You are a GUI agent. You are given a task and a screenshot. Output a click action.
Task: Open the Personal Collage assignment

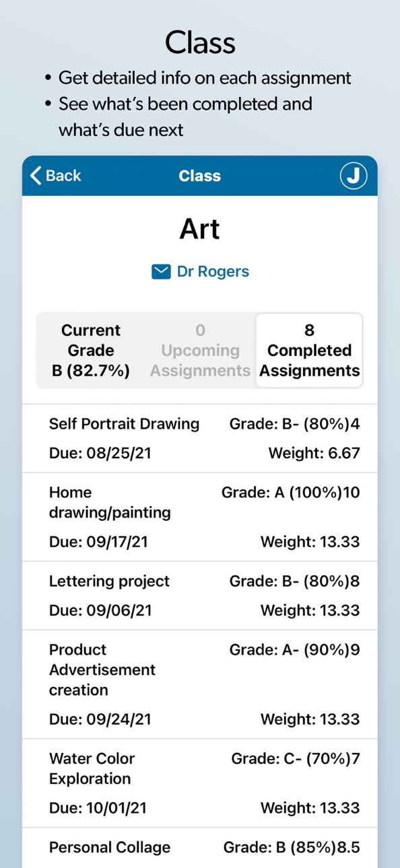pyautogui.click(x=200, y=848)
